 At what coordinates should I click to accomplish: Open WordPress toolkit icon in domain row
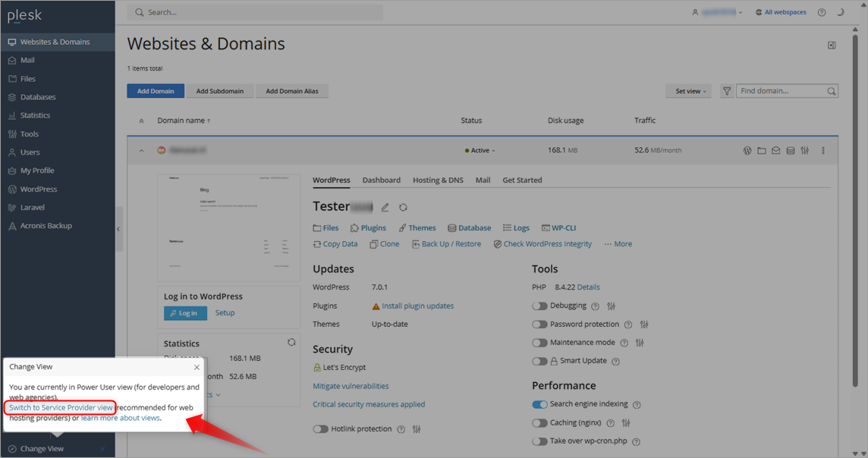pos(747,150)
